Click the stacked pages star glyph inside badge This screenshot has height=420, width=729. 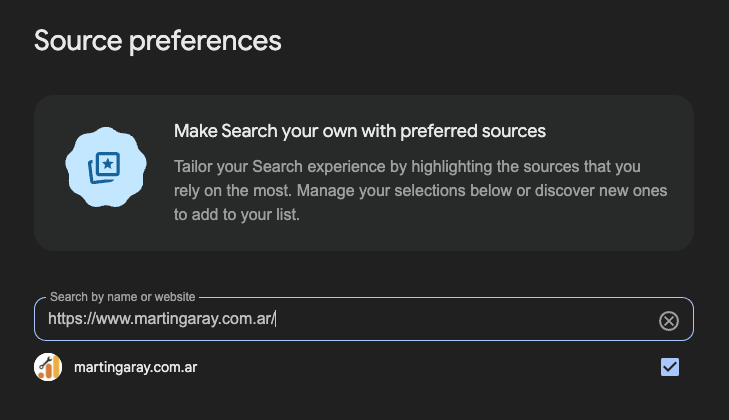point(104,167)
